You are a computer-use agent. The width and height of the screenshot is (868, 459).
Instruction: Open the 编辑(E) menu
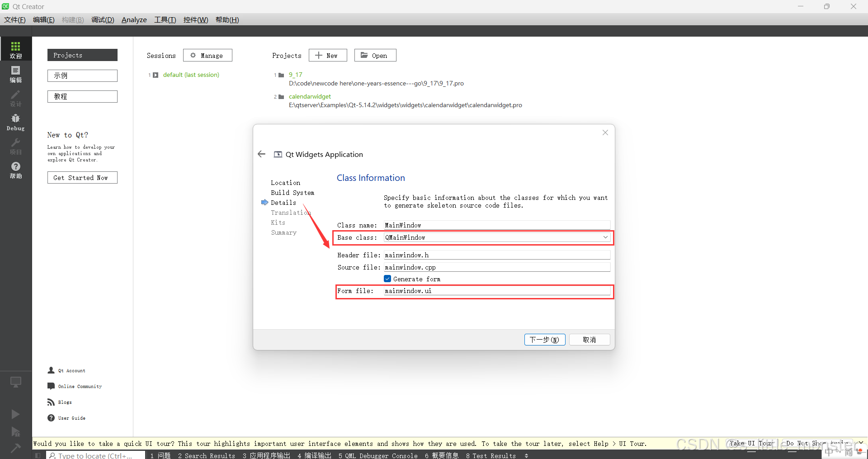click(x=44, y=20)
